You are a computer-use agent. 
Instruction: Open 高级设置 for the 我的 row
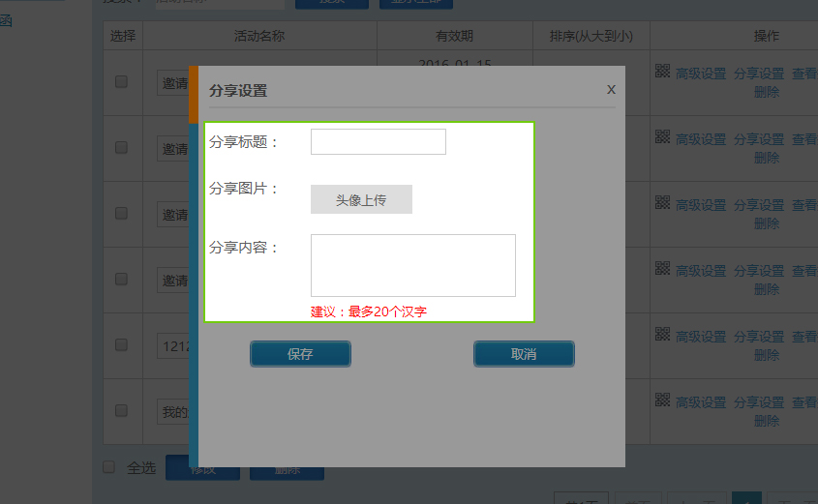[701, 402]
